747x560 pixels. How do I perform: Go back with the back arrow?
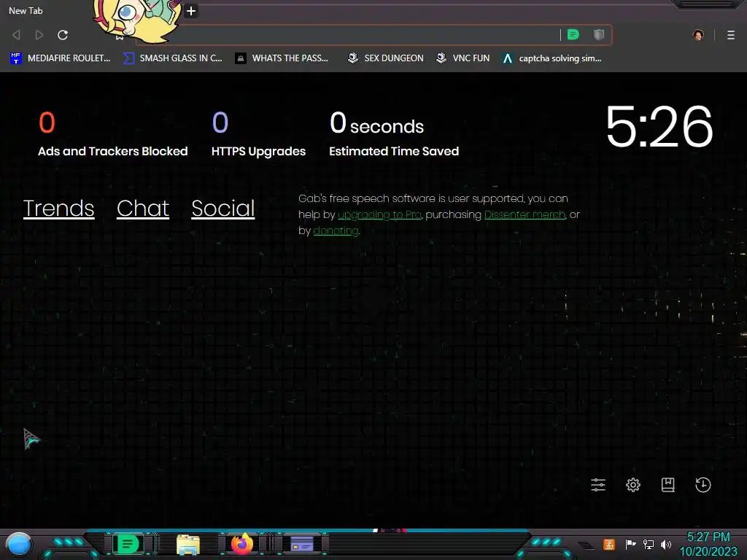point(16,35)
